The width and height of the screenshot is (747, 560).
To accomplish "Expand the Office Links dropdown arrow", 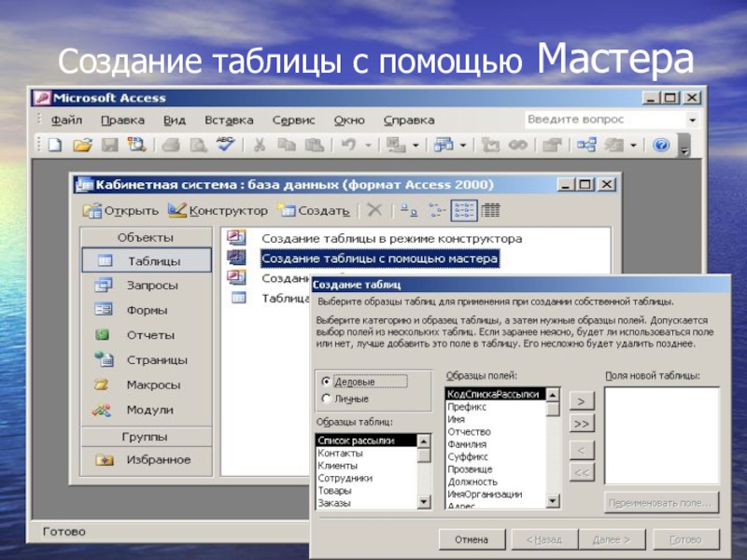I will coord(416,146).
